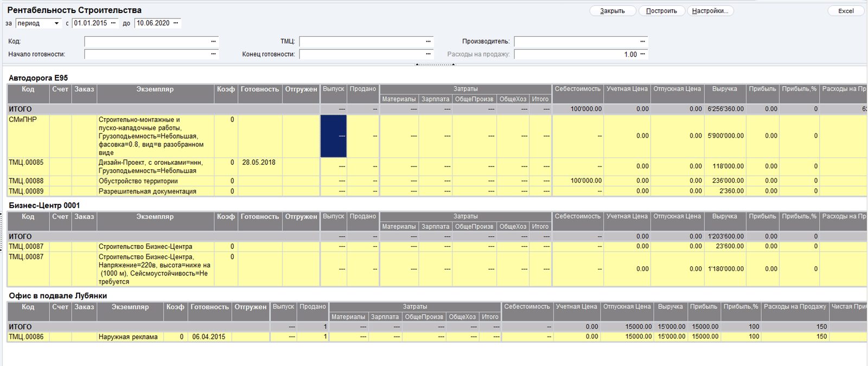Open the Конец готовности ellipsis picker
The height and width of the screenshot is (366, 868).
(429, 54)
